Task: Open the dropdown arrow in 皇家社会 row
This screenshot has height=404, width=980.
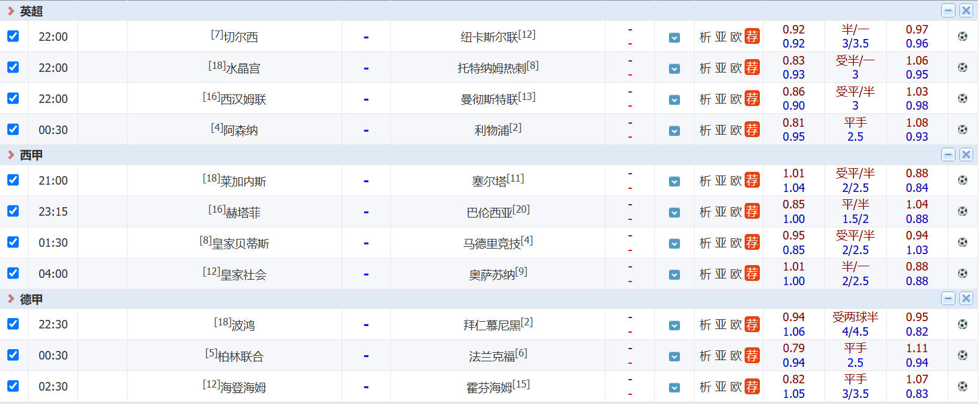Action: 674,275
